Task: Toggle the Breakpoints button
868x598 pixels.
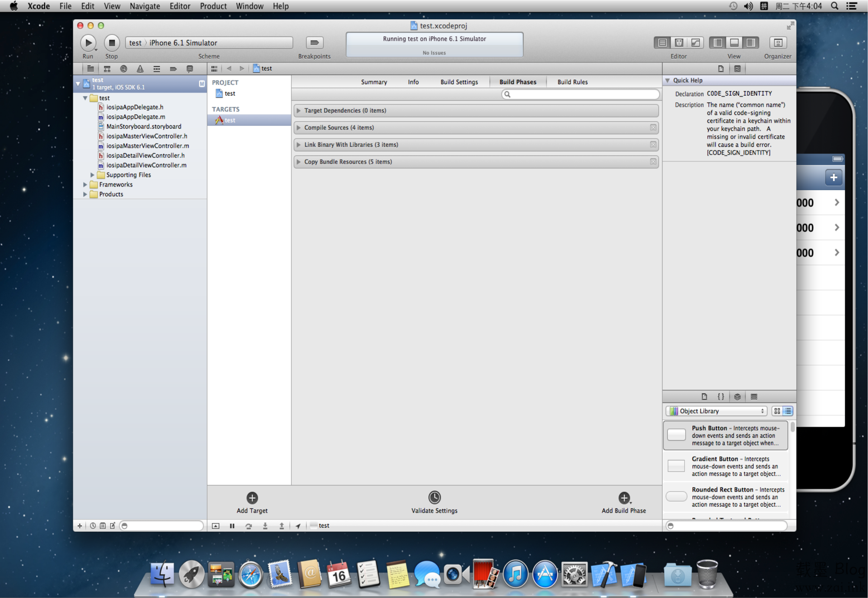Action: coord(314,43)
